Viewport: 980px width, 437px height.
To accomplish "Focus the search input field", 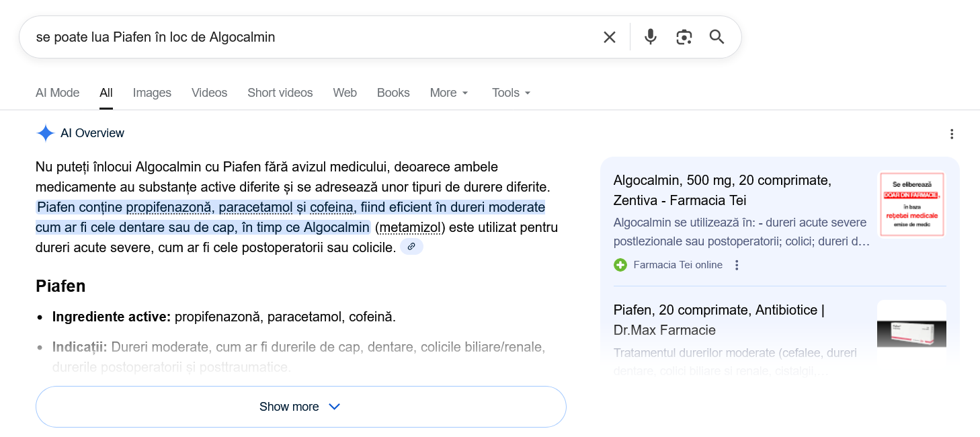I will tap(302, 37).
